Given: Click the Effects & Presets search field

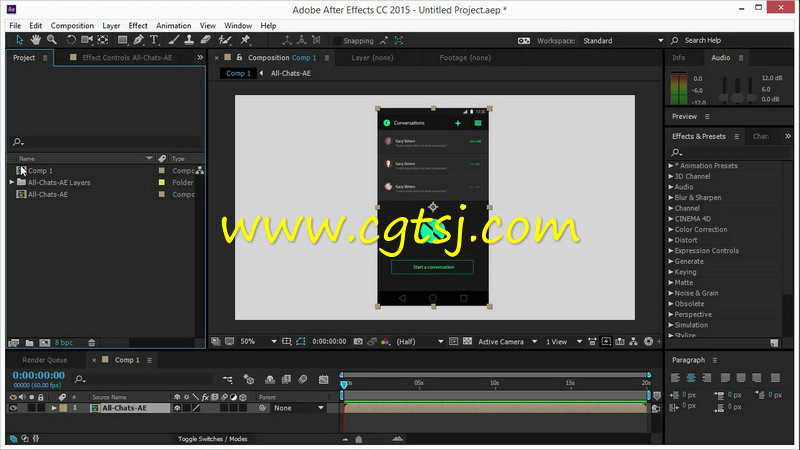Looking at the screenshot, I should coord(730,152).
